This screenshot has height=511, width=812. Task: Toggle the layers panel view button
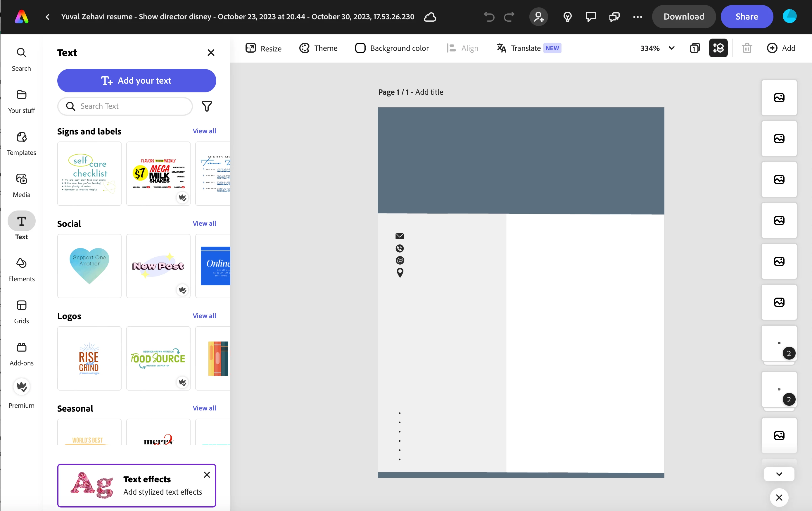click(718, 48)
